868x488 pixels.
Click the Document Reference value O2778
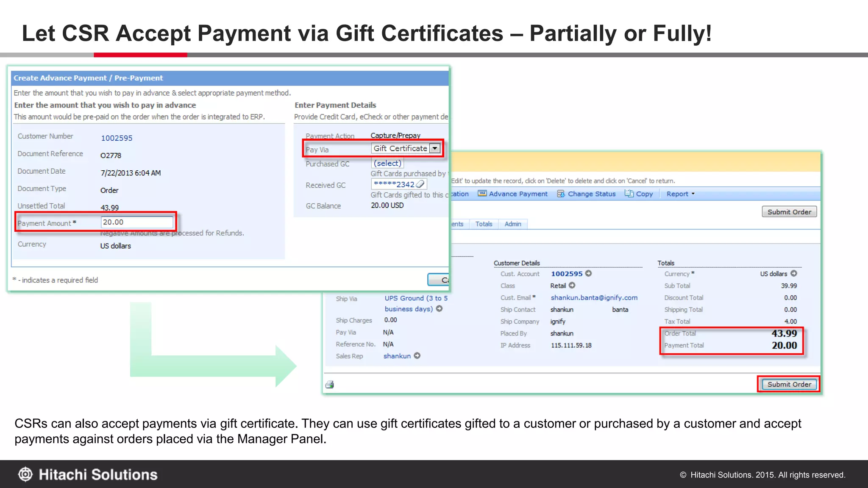(x=111, y=155)
